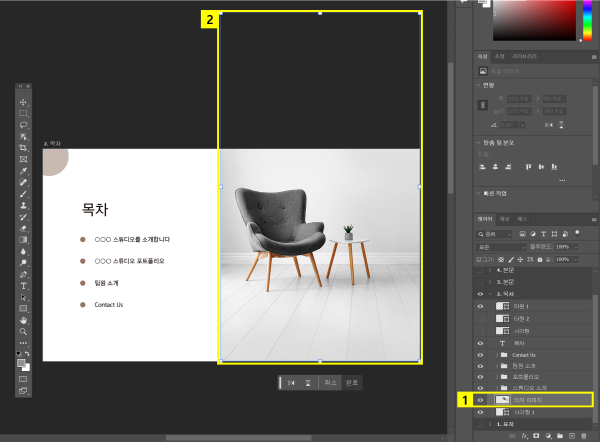
Task: Toggle width-height link constraint
Action: [x=483, y=105]
